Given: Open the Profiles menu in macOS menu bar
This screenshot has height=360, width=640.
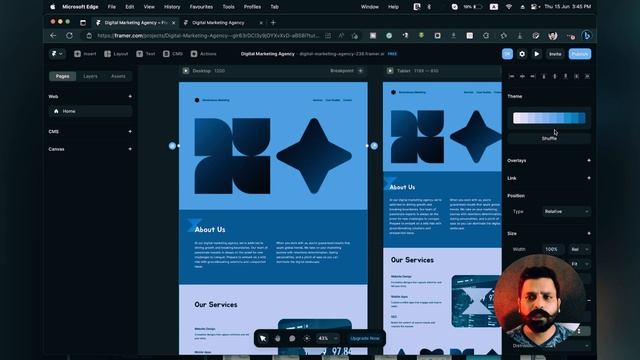Looking at the screenshot, I should pos(252,7).
